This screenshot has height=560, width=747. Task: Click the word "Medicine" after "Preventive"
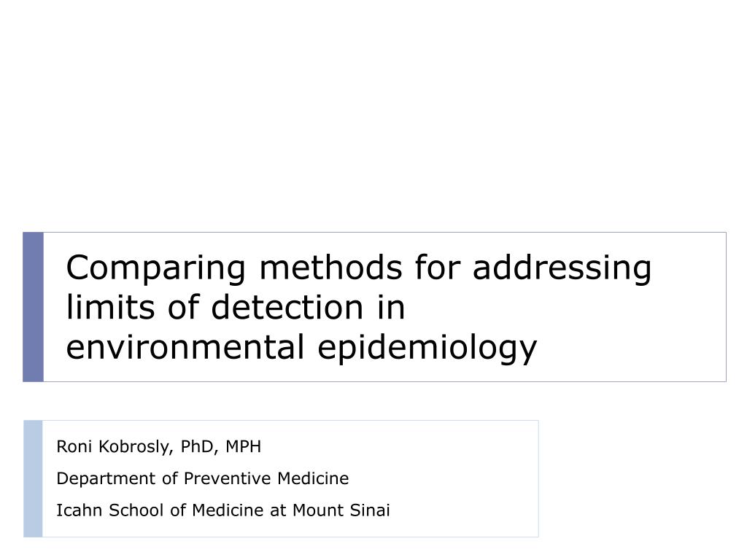pyautogui.click(x=313, y=478)
